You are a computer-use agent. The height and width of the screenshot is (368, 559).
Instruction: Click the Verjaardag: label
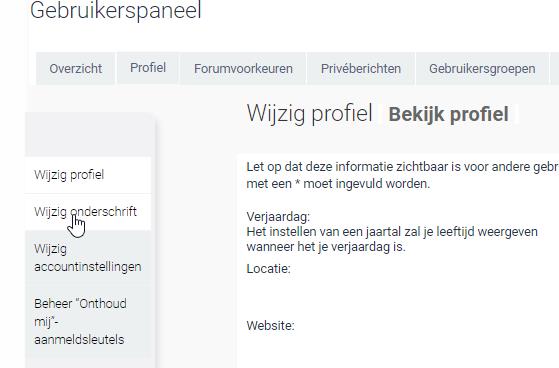pyautogui.click(x=278, y=217)
